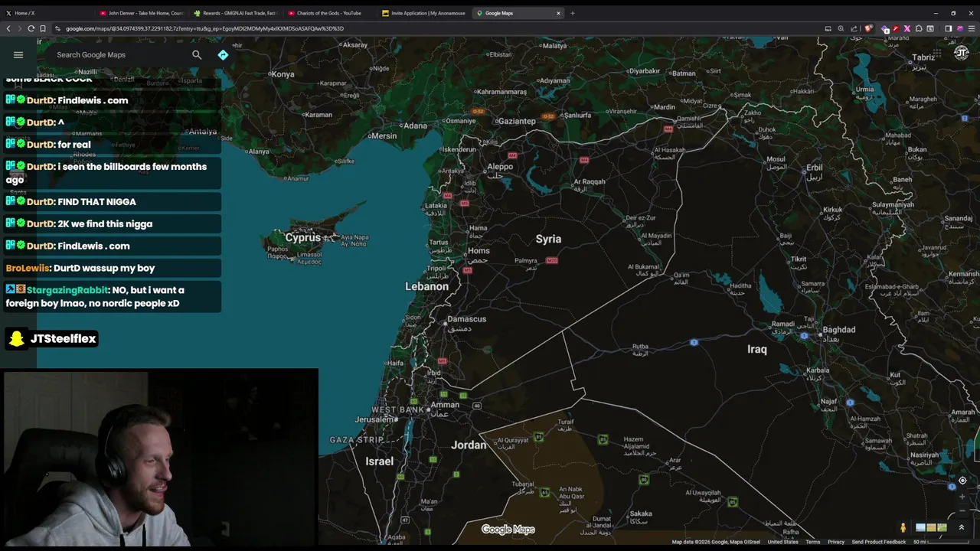Click the google.com/maps URL in address bar
Image resolution: width=980 pixels, height=551 pixels.
204,28
